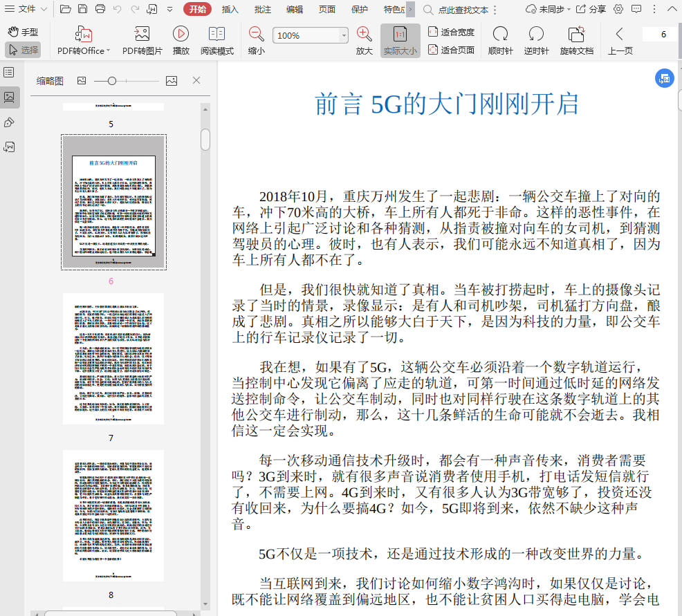Expand more ribbon tabs arrow
This screenshot has height=616, width=682.
click(410, 9)
